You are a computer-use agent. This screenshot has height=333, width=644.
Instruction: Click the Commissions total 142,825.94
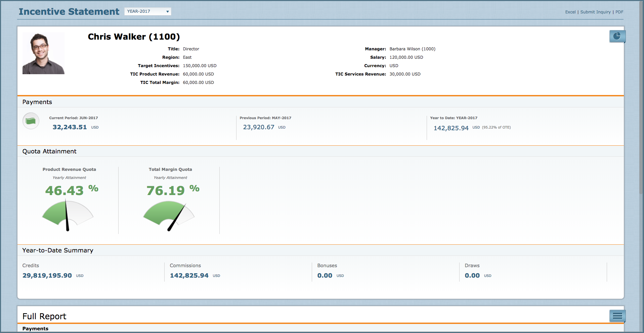pyautogui.click(x=189, y=276)
